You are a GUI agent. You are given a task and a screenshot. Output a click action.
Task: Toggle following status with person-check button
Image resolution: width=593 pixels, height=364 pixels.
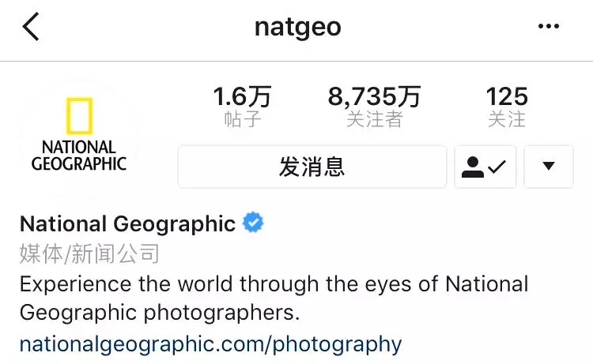[485, 167]
